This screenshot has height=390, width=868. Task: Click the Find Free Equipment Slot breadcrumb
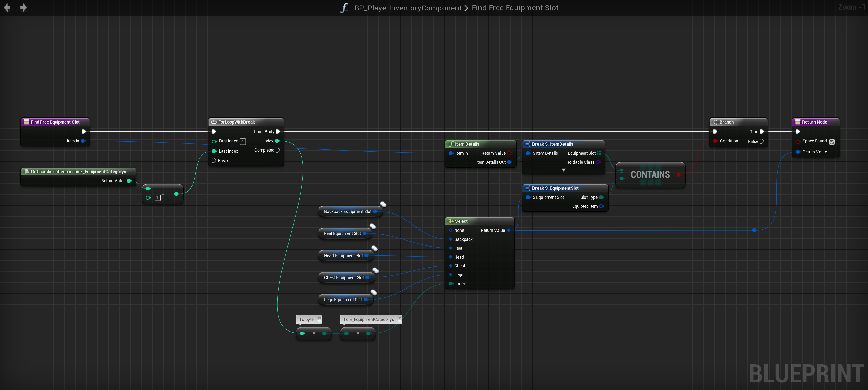(515, 8)
